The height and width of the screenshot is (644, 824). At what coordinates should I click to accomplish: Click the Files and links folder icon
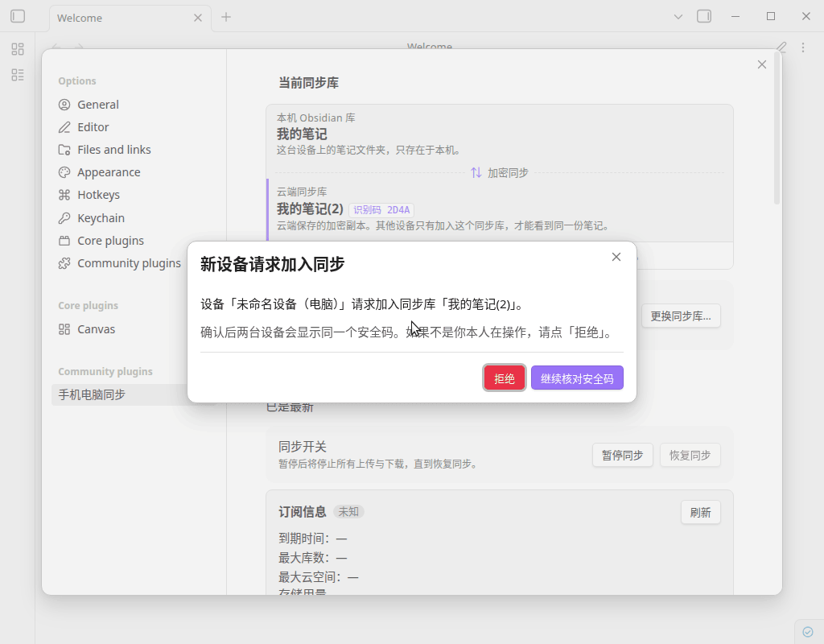(x=64, y=150)
